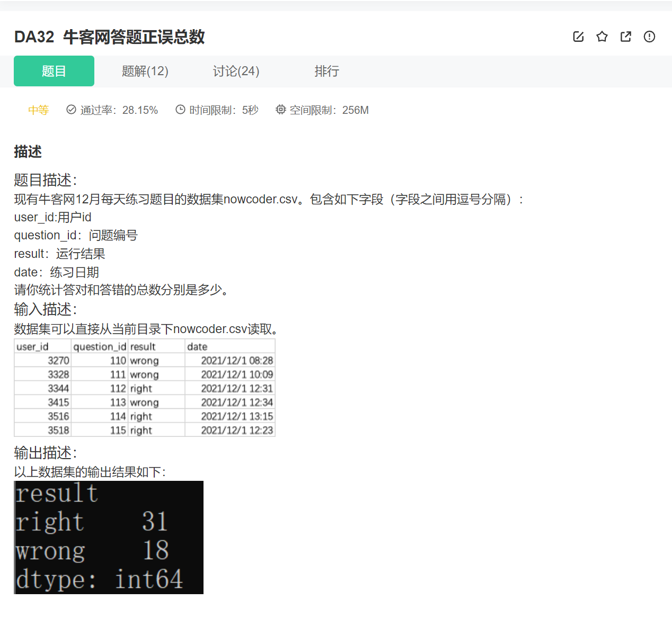Click the line user_id:用户id
The width and height of the screenshot is (672, 636).
point(52,217)
